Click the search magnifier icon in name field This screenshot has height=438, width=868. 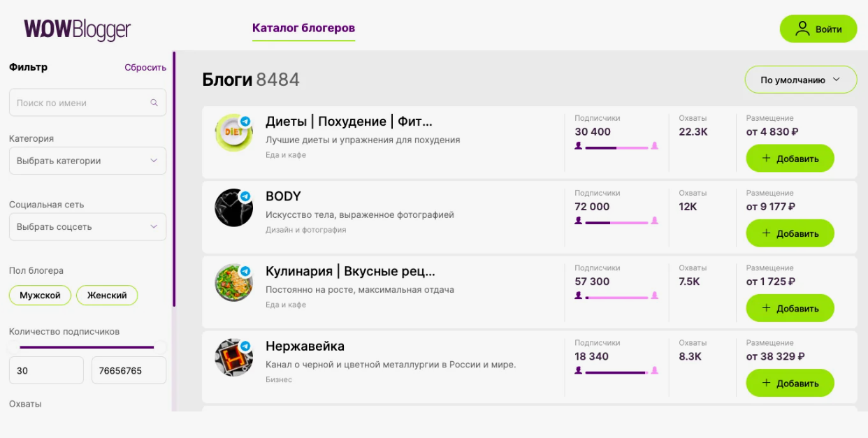[x=154, y=103]
